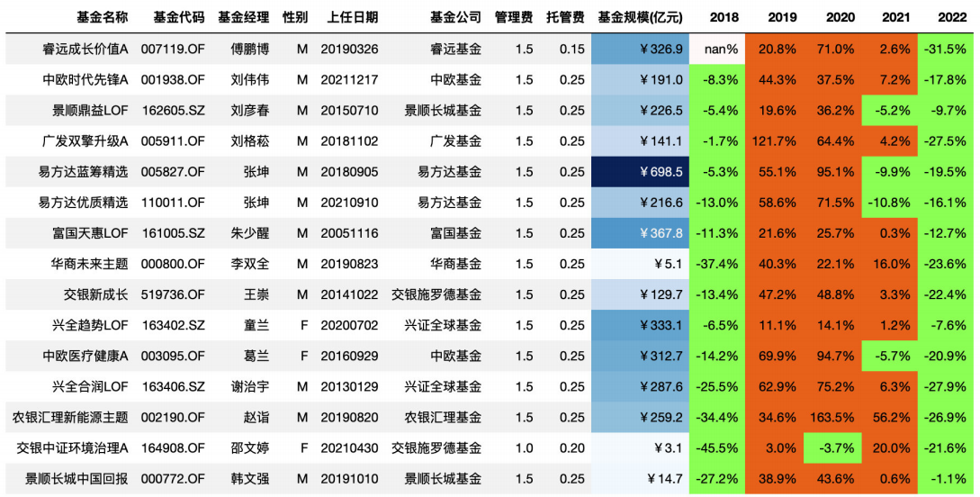Click fund size cell ¥698.5
This screenshot has height=497, width=980.
(640, 172)
